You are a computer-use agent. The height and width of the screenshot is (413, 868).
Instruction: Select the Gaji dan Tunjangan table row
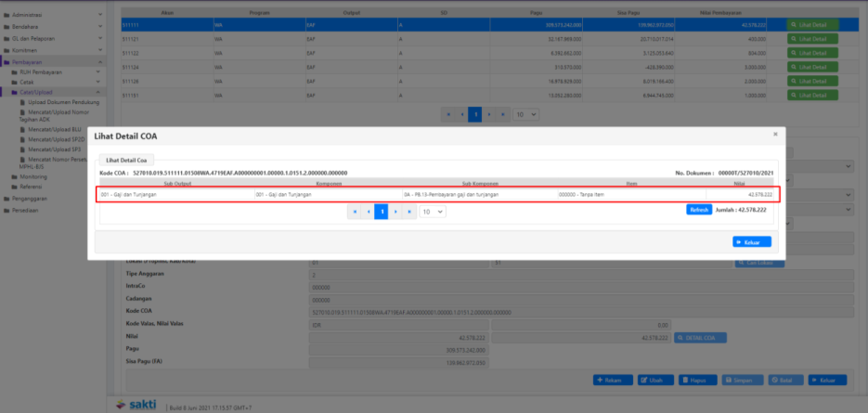(436, 194)
